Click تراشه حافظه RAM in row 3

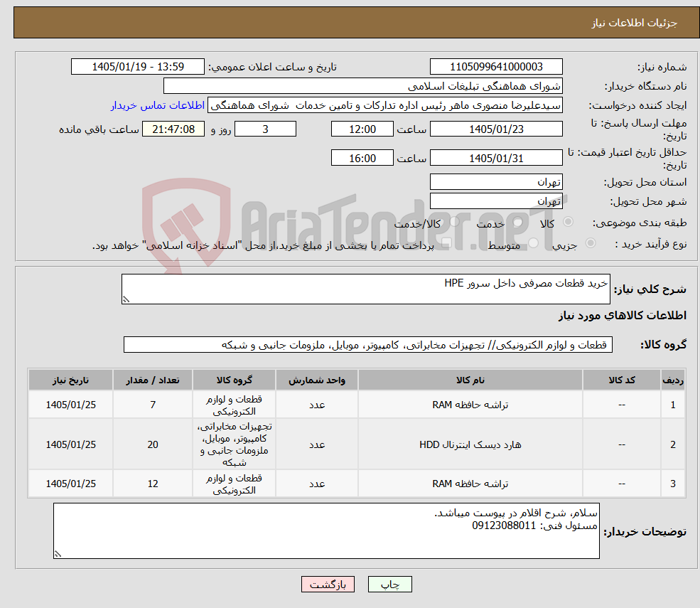[470, 484]
